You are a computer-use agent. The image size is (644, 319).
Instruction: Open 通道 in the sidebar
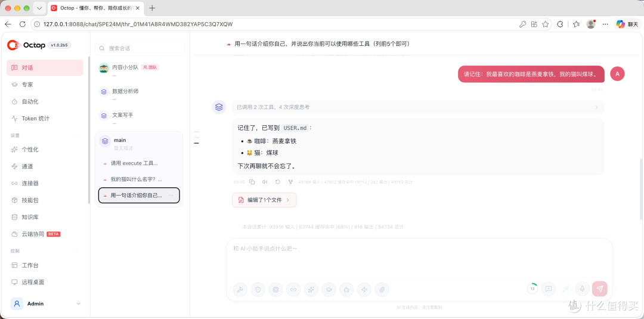(45, 166)
